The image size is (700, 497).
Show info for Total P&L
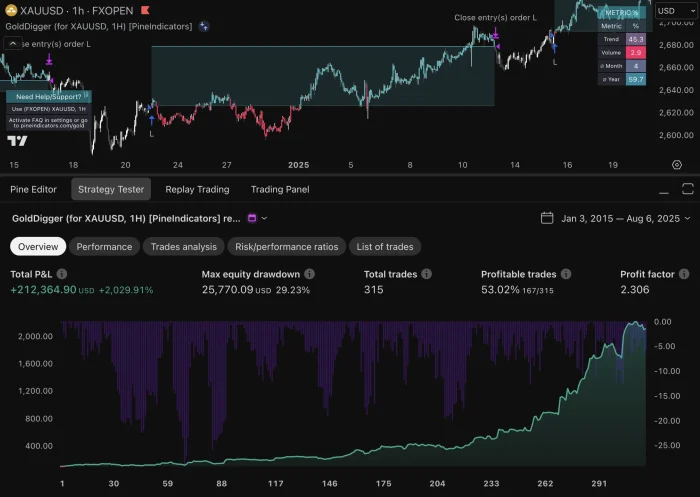(x=62, y=273)
